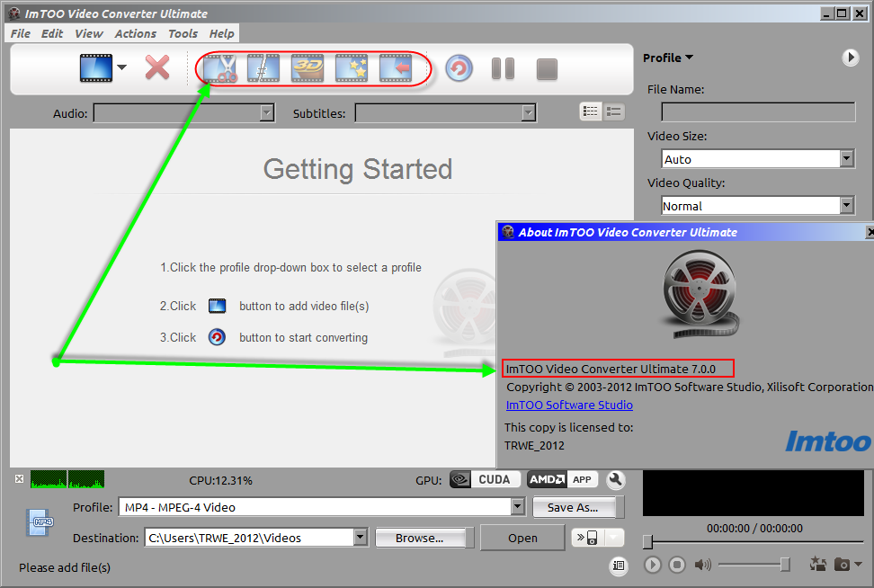This screenshot has width=874, height=588.
Task: Open the Video Size dropdown
Action: point(847,159)
